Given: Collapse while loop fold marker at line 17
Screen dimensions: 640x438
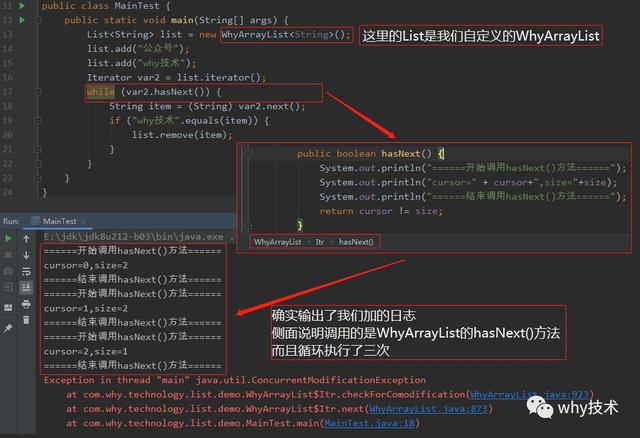Looking at the screenshot, I should pyautogui.click(x=38, y=92).
